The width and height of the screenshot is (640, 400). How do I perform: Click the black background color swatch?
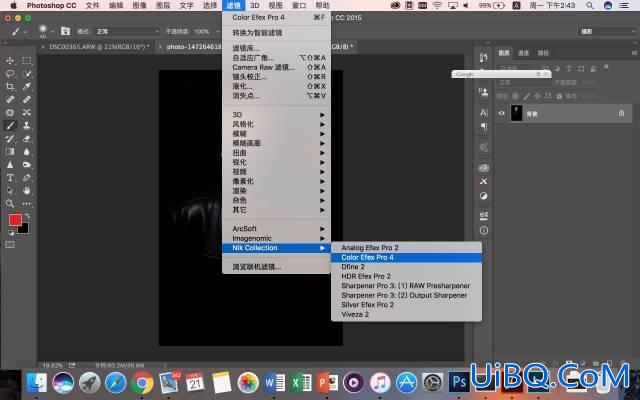pyautogui.click(x=24, y=229)
